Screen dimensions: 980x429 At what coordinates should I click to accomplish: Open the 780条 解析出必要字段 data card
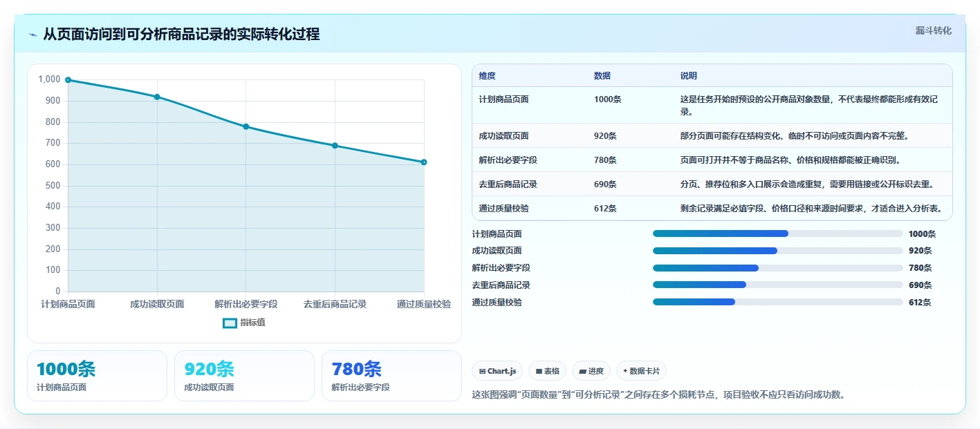click(x=391, y=376)
